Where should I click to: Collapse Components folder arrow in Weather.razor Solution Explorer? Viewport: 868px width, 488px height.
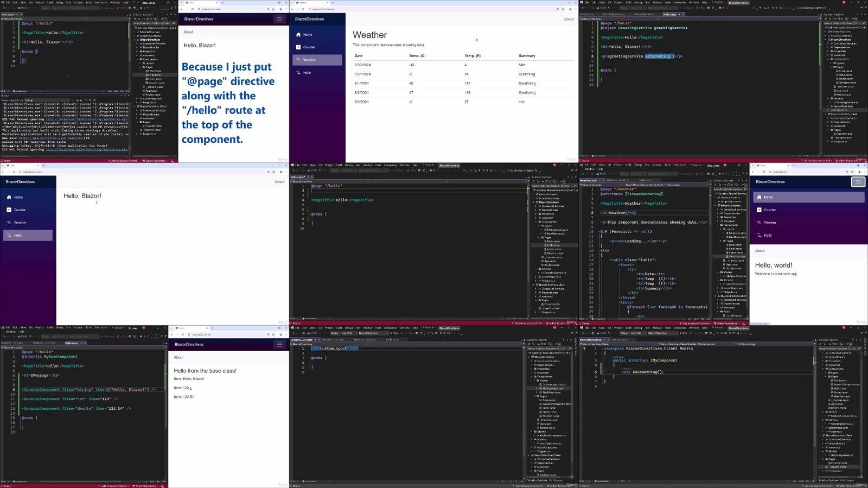point(718,225)
